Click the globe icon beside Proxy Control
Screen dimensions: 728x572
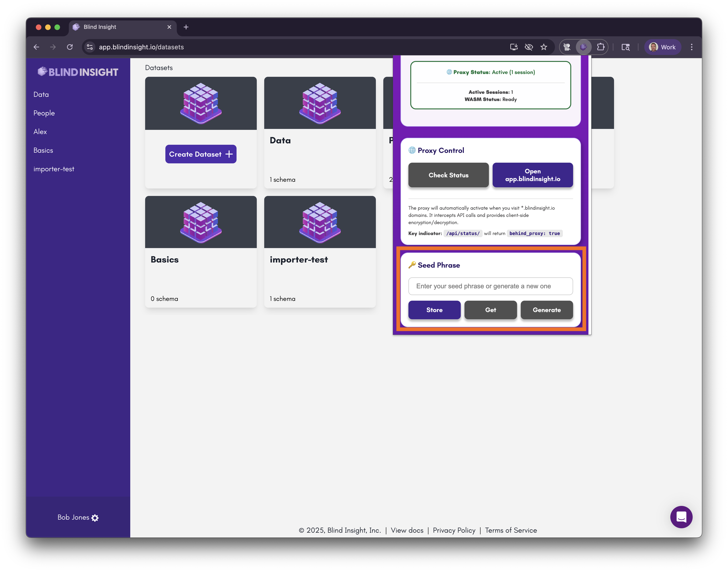click(x=412, y=150)
